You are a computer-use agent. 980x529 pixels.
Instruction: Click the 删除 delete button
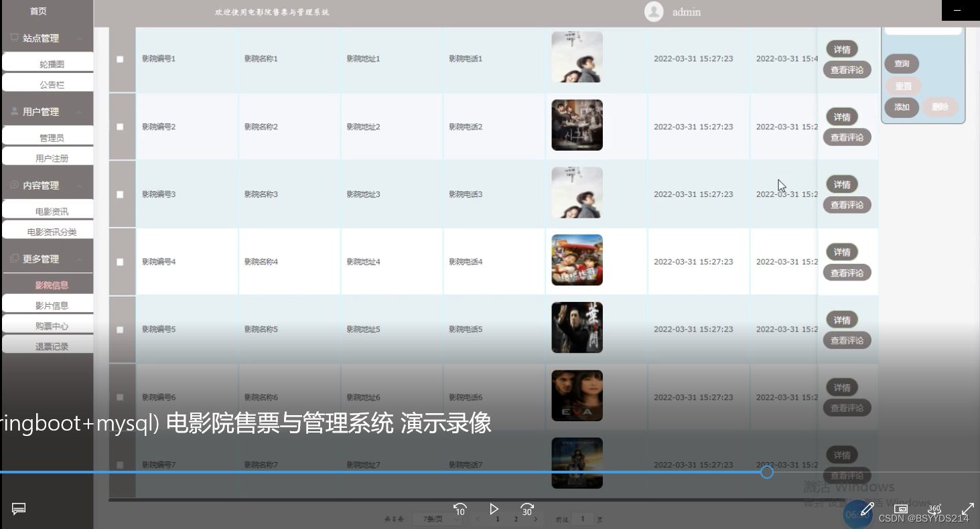(x=940, y=107)
